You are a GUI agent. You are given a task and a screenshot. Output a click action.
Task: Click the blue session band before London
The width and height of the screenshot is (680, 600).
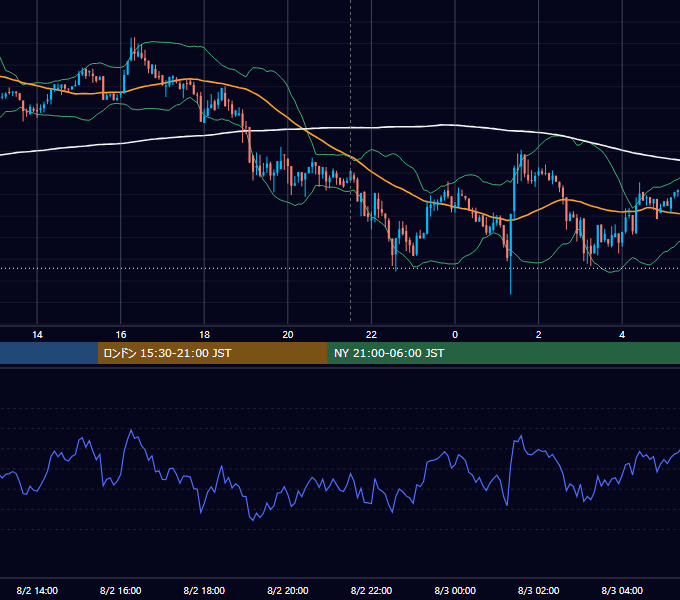click(49, 353)
